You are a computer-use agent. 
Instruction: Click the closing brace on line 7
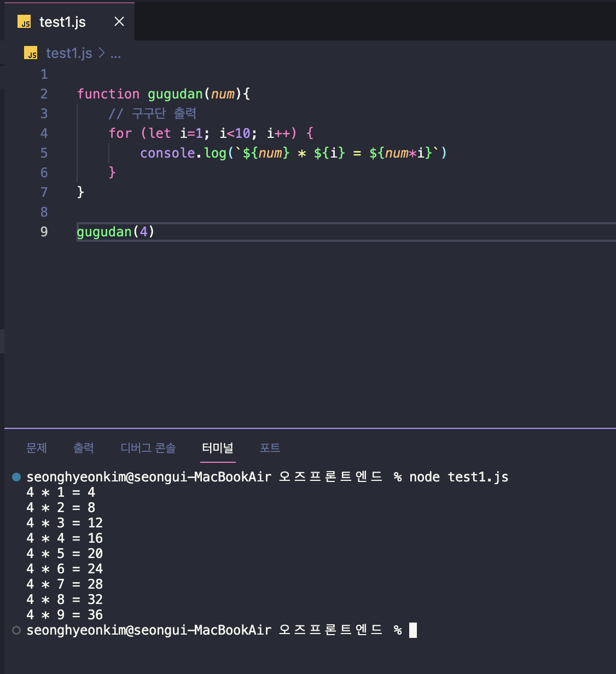click(x=81, y=192)
